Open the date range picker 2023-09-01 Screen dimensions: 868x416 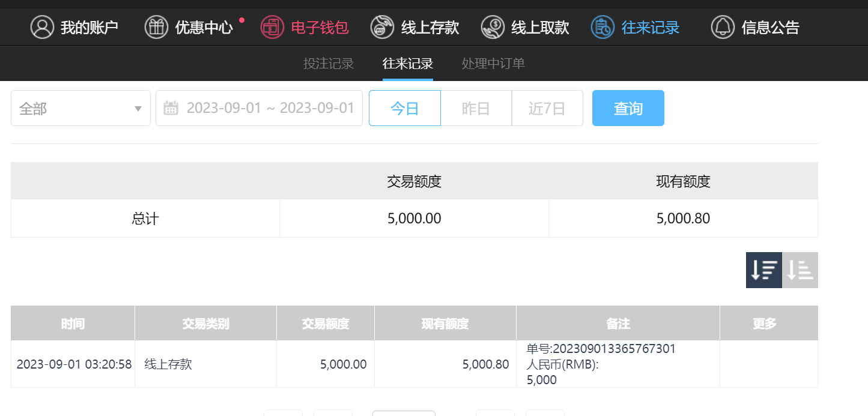[x=270, y=109]
